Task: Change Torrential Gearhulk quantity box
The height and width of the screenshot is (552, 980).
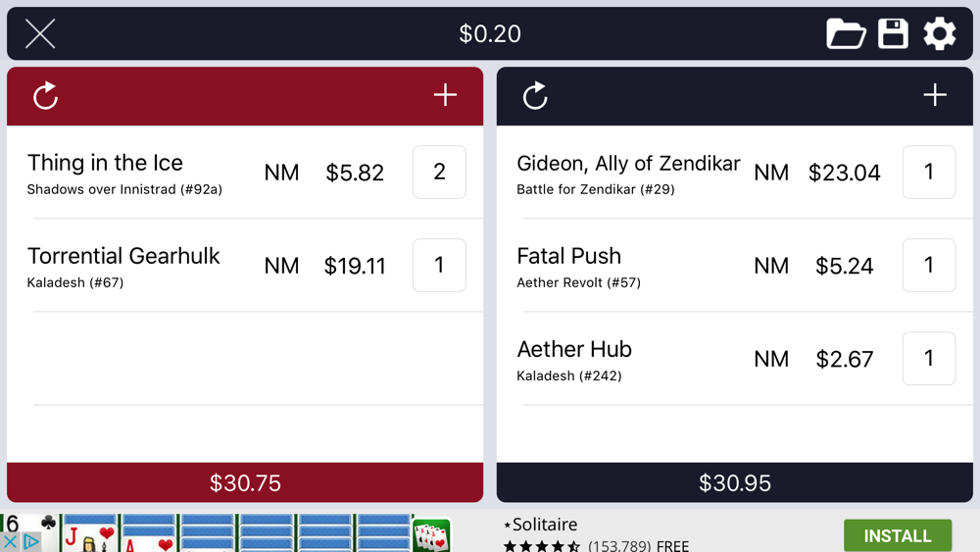Action: 439,265
